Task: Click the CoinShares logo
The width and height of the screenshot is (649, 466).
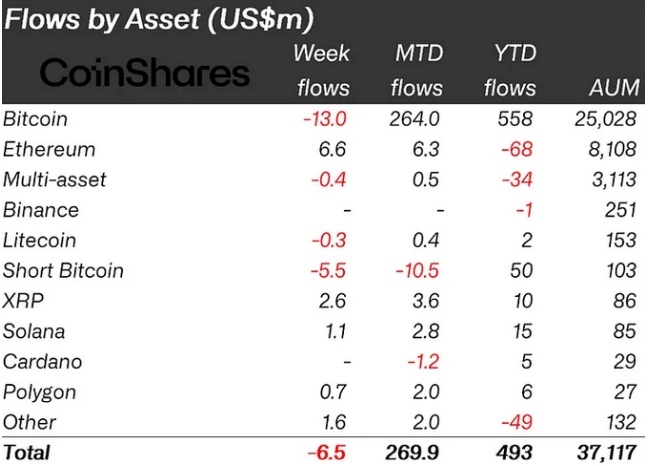Action: click(x=144, y=73)
